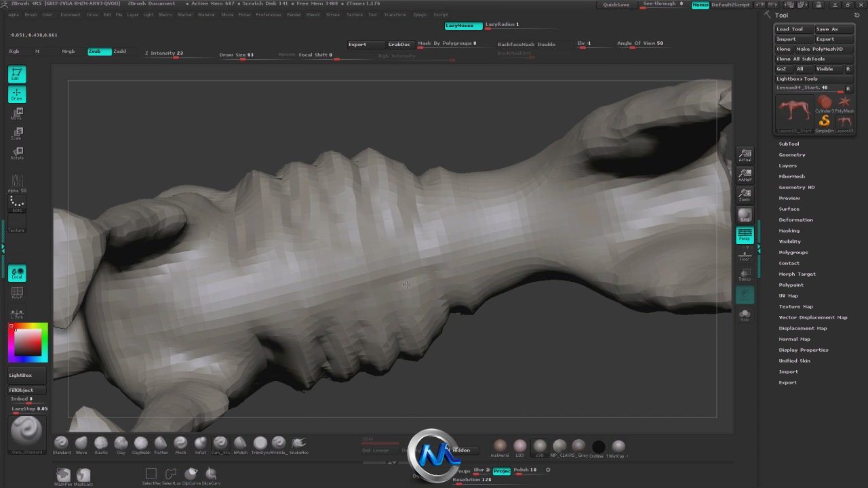868x488 pixels.
Task: Expand the Geometry section
Action: (792, 155)
